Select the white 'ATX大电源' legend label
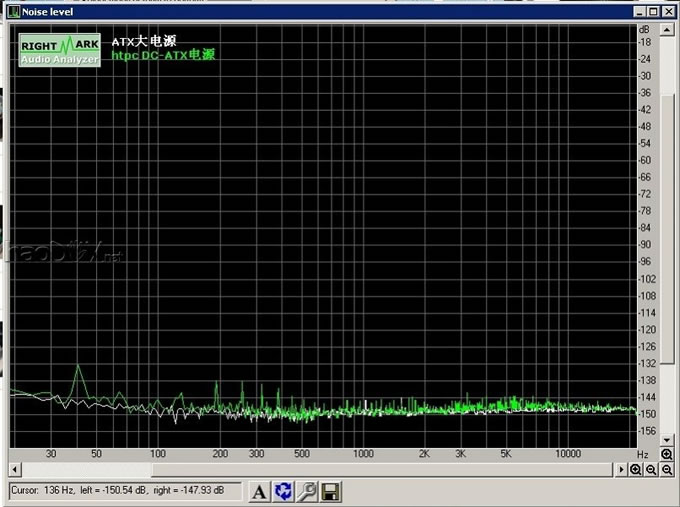Screen dimensions: 680x507 (143, 41)
